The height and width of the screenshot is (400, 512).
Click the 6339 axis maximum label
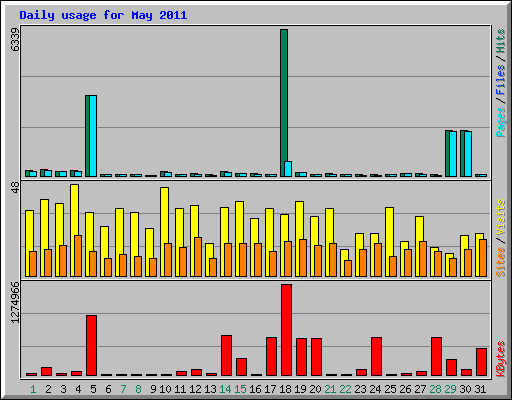(15, 39)
